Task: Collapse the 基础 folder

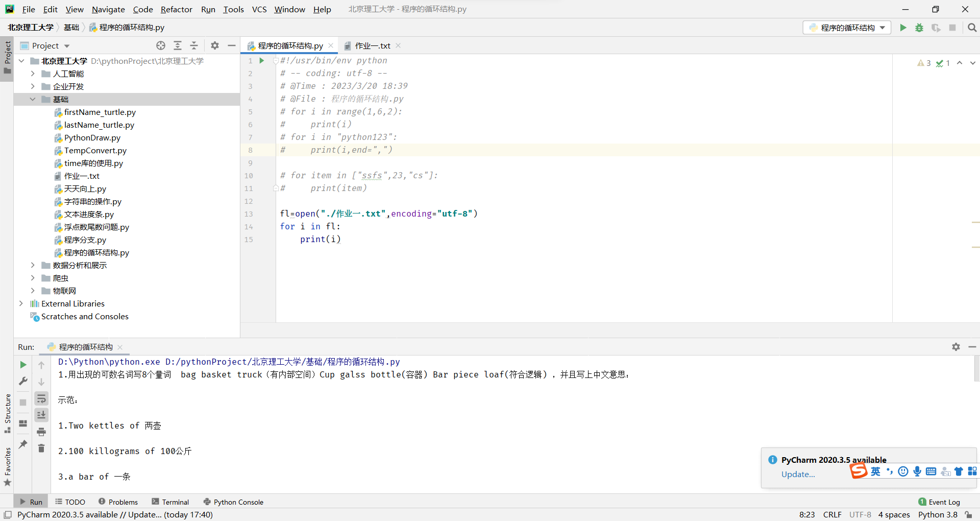Action: (x=33, y=99)
